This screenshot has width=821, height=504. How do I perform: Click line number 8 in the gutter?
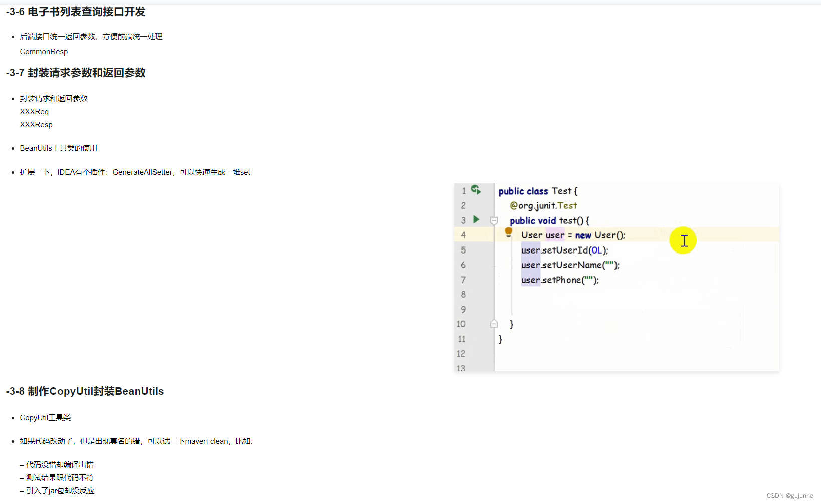point(463,295)
